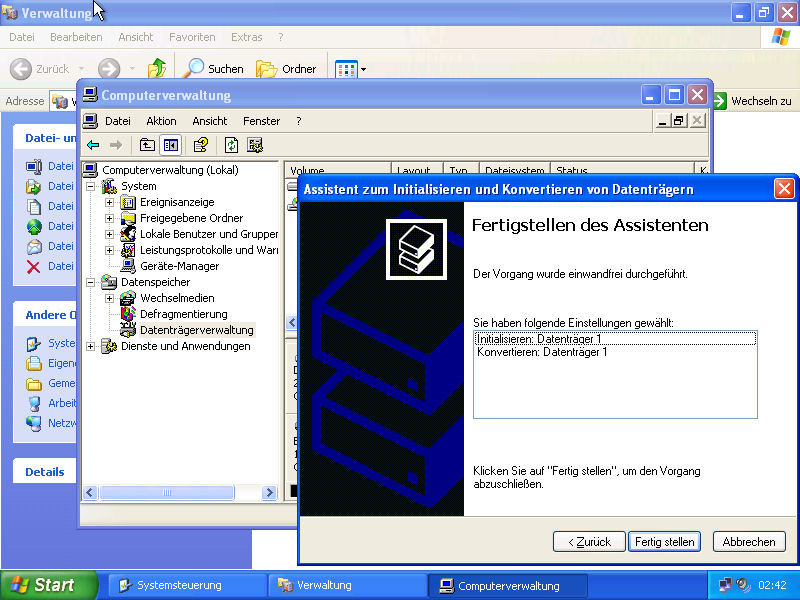This screenshot has height=600, width=800.
Task: Click the Help question mark toolbar icon
Action: pos(201,145)
